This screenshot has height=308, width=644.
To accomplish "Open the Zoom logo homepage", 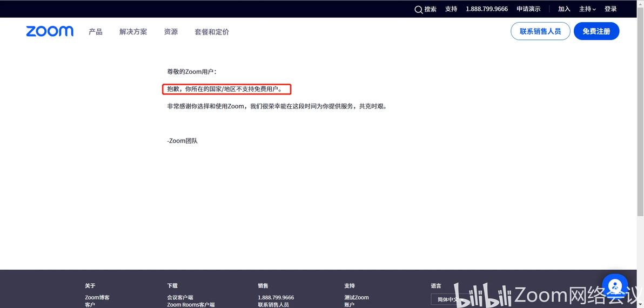I will (x=50, y=31).
